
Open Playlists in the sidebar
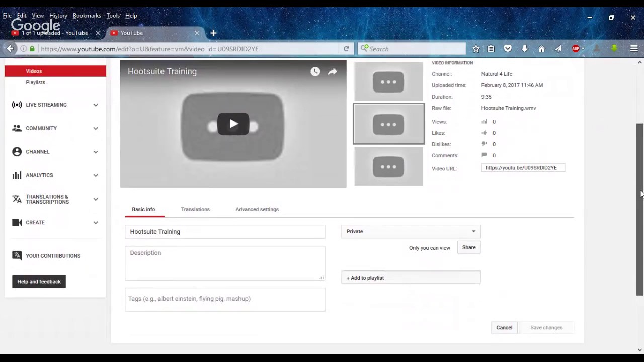pyautogui.click(x=35, y=82)
